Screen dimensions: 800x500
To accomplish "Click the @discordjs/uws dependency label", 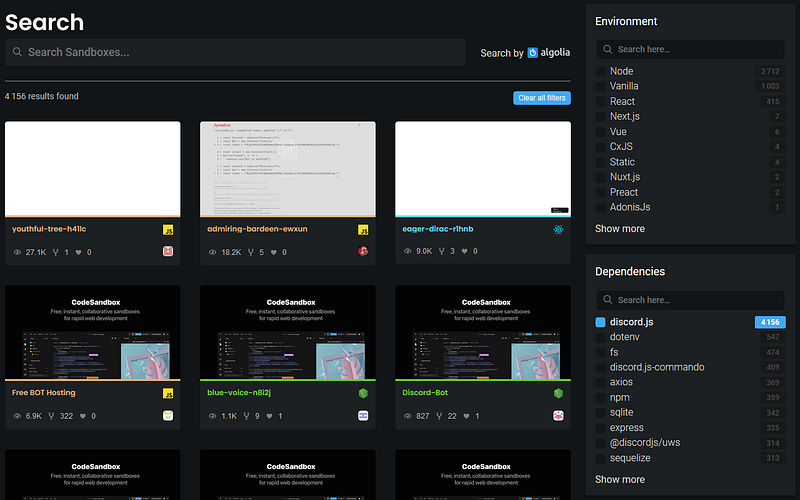I will coord(645,442).
